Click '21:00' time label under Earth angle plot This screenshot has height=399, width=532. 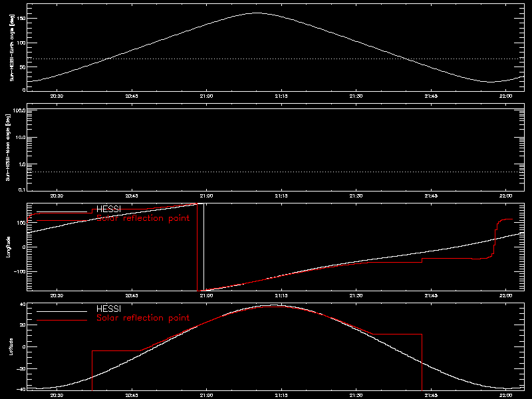click(206, 96)
